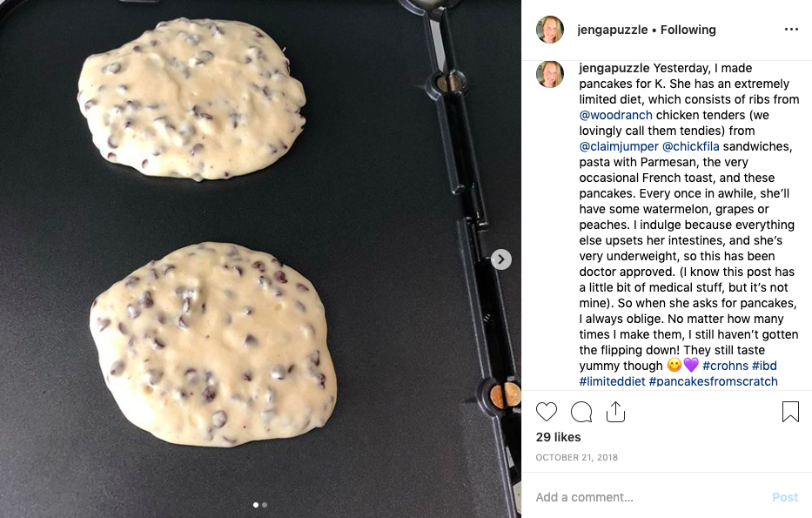
Task: Visit the @claimjumper mention link
Action: (619, 146)
